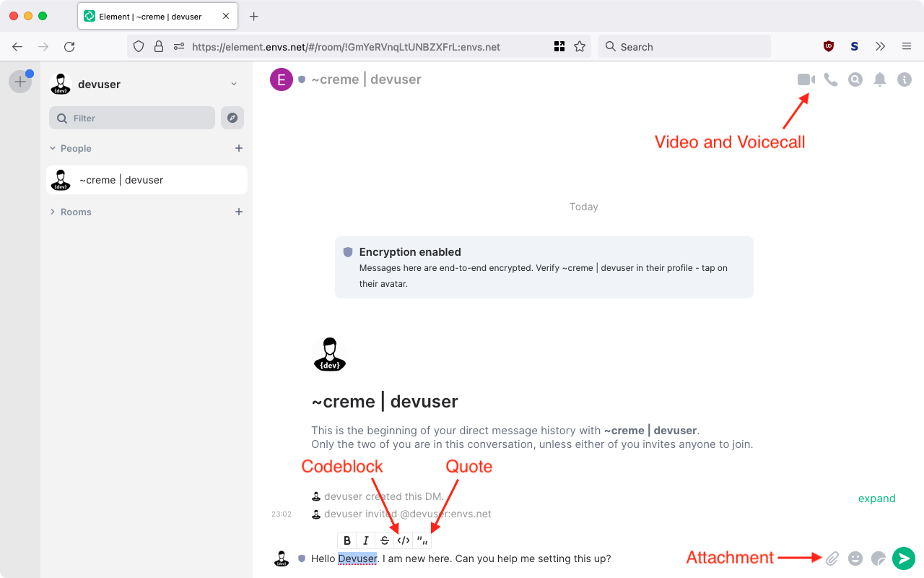Viewport: 924px width, 578px height.
Task: Click "devuser created this DM." event
Action: (x=384, y=496)
